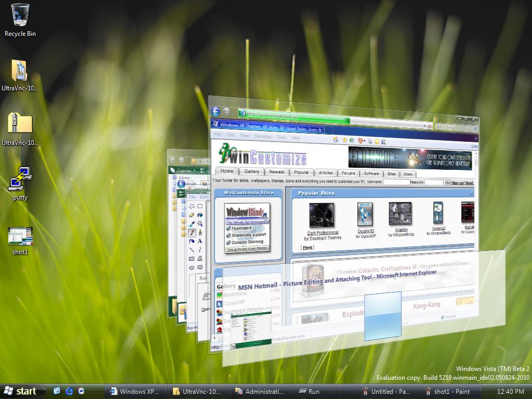This screenshot has width=532, height=399.
Task: Open the Favorites menu in browser
Action: pos(263,137)
